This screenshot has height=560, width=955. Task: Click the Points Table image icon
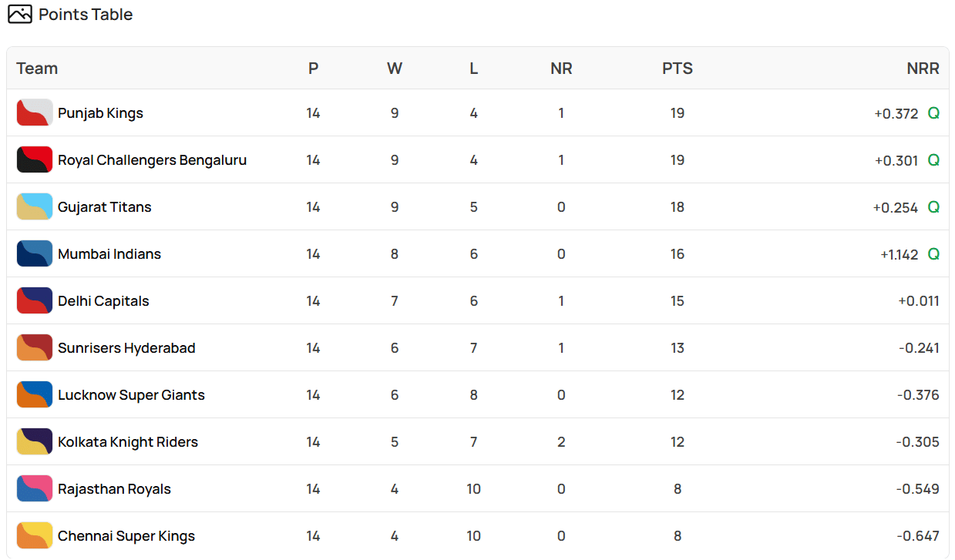[x=20, y=14]
